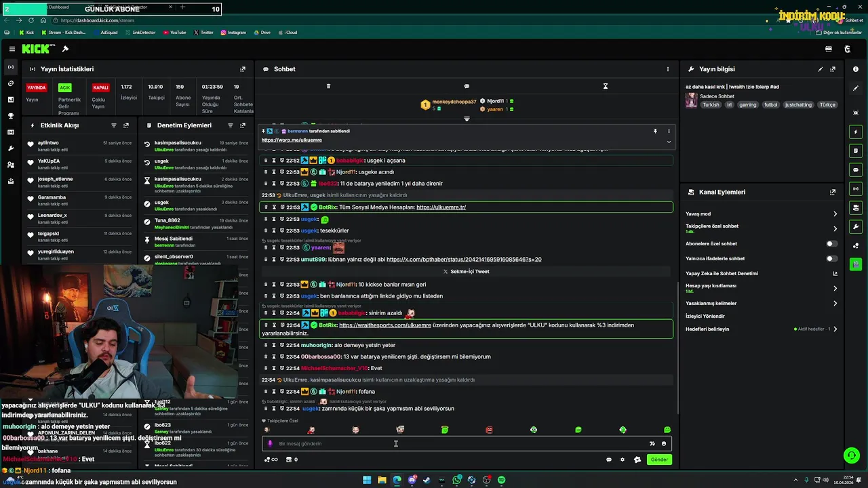868x488 pixels.
Task: Expand the Yavaş mod option
Action: 835,214
